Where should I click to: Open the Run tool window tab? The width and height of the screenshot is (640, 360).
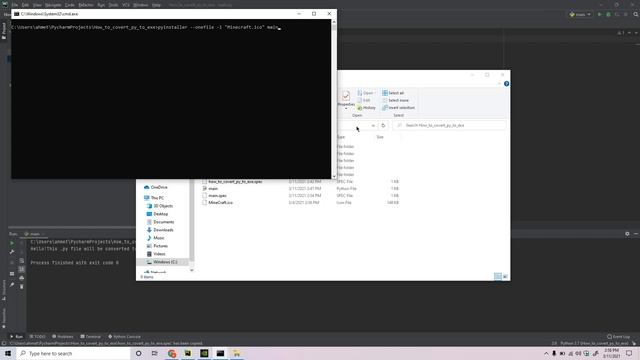coord(16,337)
